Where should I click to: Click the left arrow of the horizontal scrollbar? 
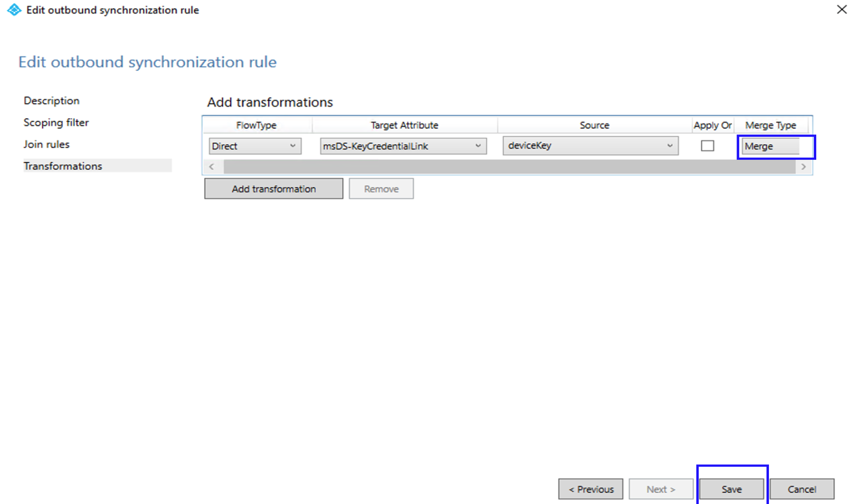click(211, 166)
